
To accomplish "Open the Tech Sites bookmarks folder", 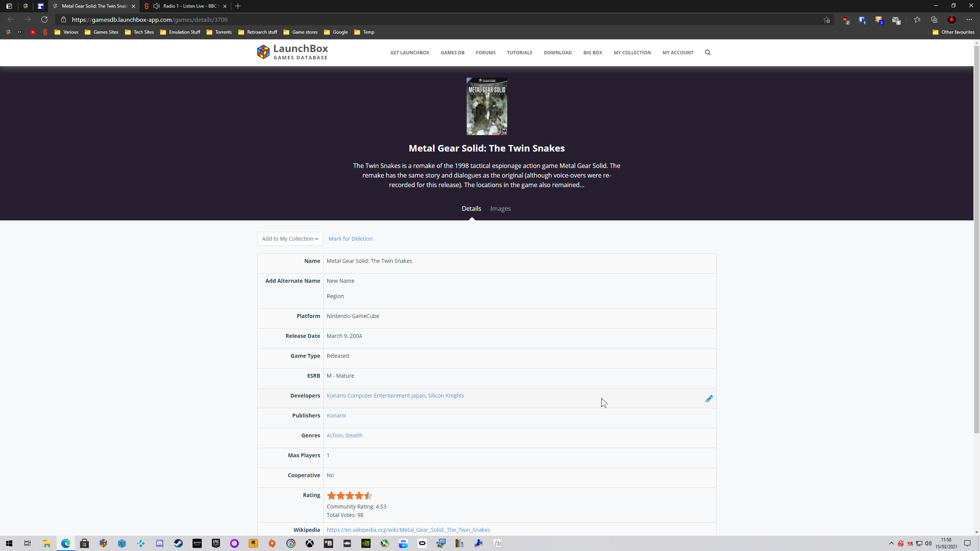I will click(139, 32).
